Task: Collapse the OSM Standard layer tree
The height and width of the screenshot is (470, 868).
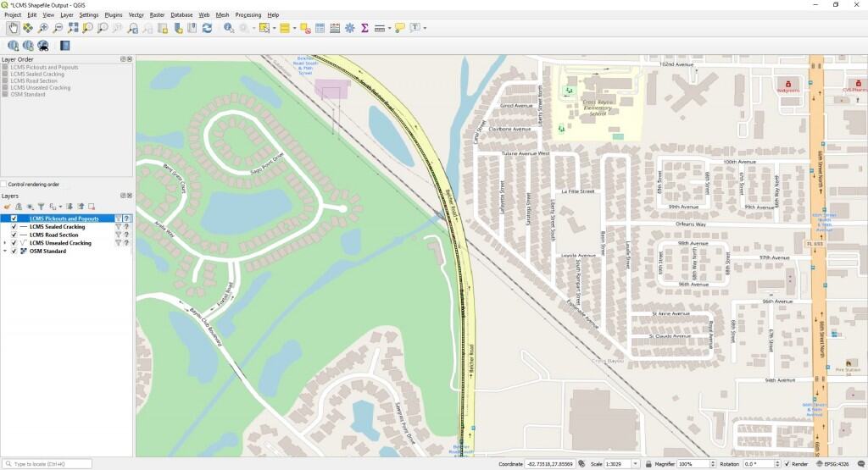Action: (5, 251)
